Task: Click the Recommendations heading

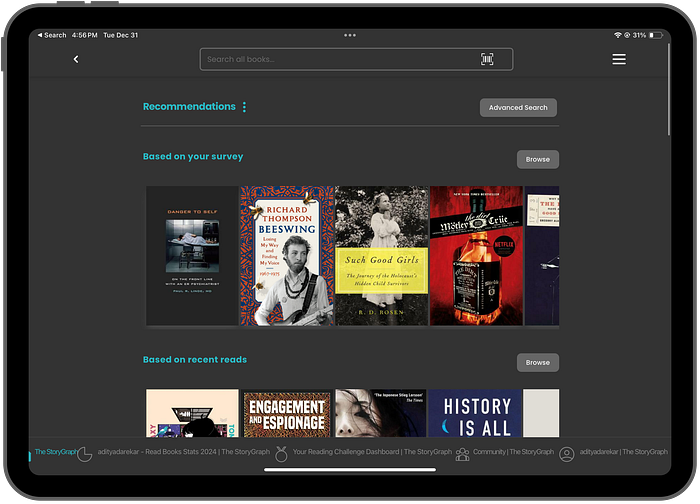Action: tap(189, 107)
